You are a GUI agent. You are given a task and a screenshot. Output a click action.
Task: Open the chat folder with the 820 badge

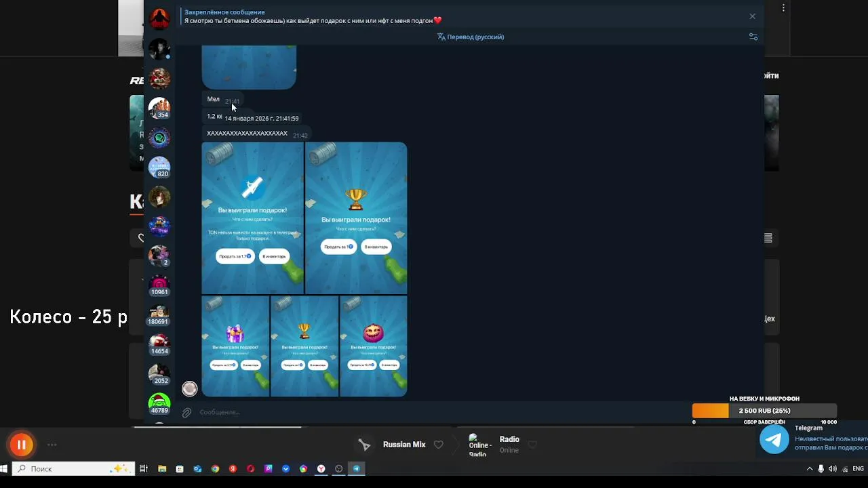pyautogui.click(x=159, y=167)
